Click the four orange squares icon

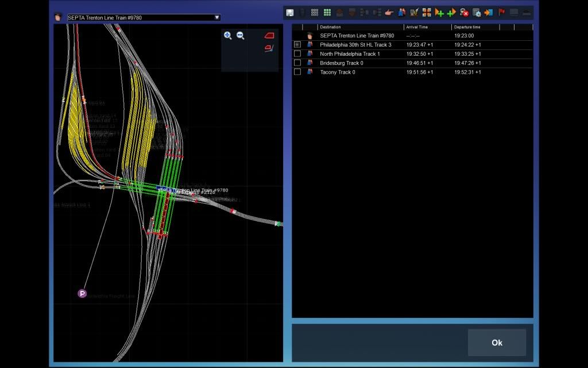click(427, 13)
